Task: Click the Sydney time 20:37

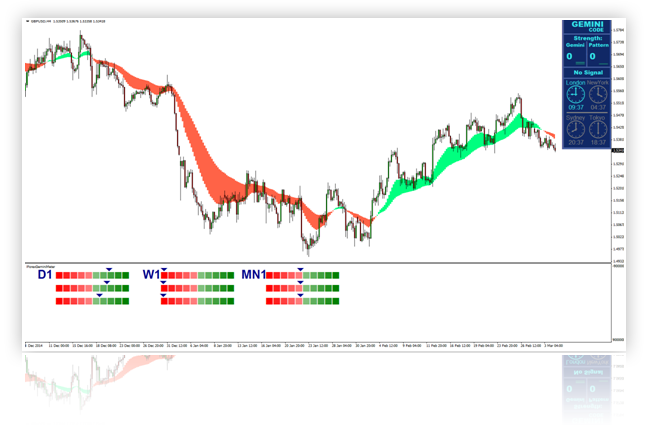Action: click(576, 142)
